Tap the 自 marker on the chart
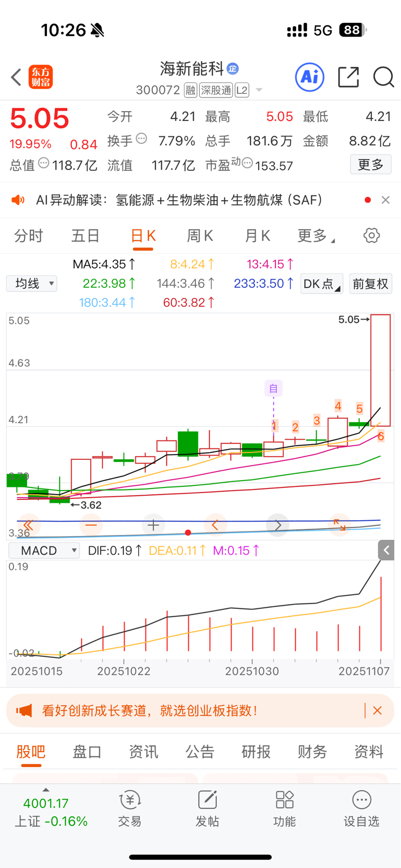The image size is (401, 868). [x=273, y=388]
